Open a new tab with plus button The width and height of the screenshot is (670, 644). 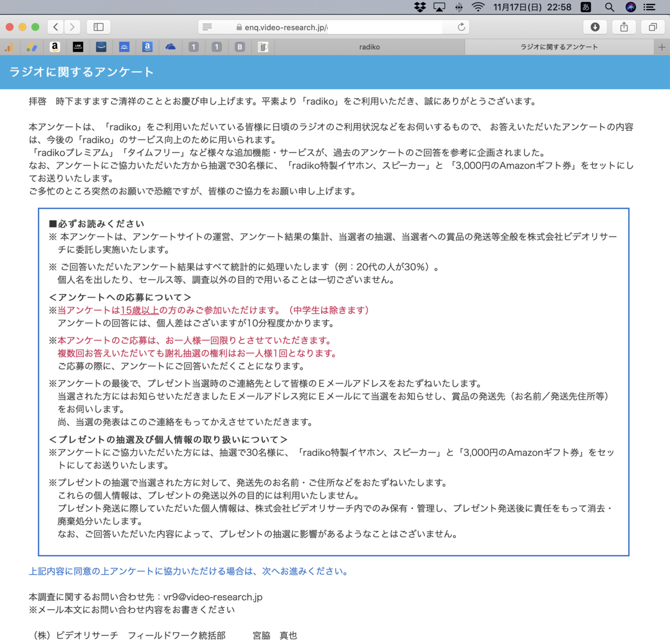(662, 47)
